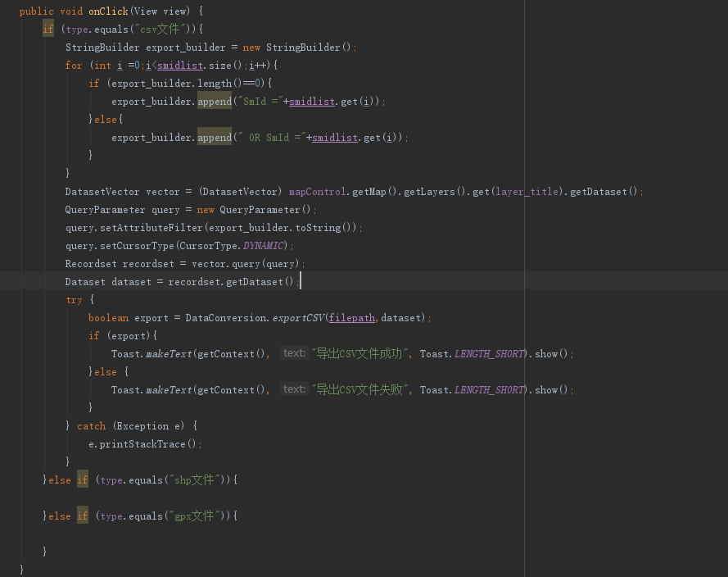The image size is (728, 577).
Task: Click the mapControl field reference
Action: pos(317,192)
